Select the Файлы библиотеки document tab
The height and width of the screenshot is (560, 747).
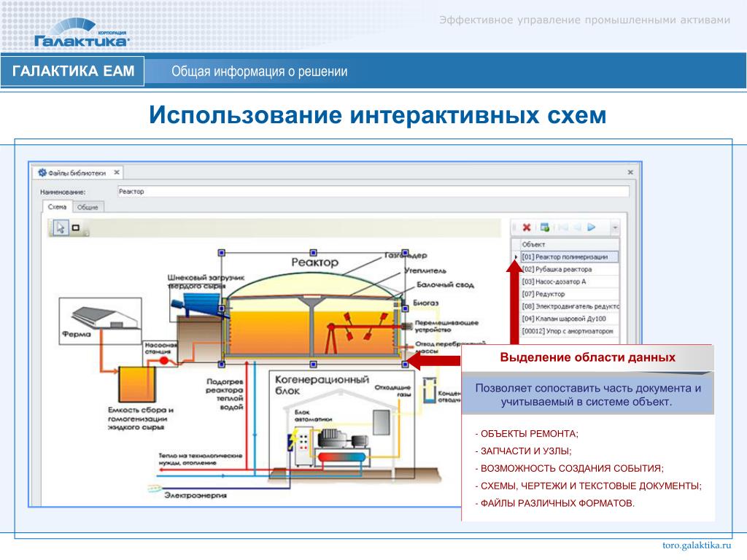pos(76,173)
